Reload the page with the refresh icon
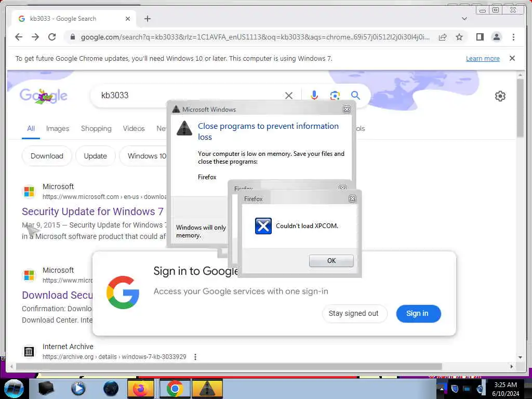This screenshot has width=532, height=399. 52,37
